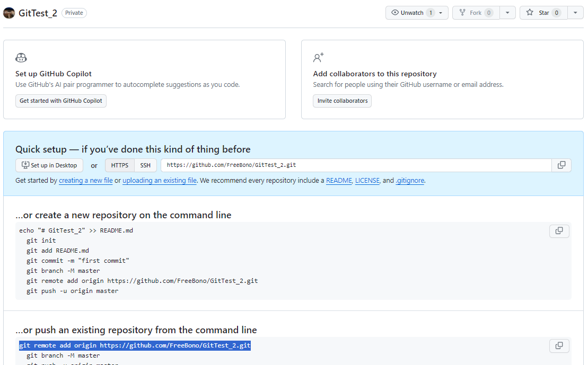Copy the push existing repository commands
Image resolution: width=588 pixels, height=365 pixels.
click(559, 345)
